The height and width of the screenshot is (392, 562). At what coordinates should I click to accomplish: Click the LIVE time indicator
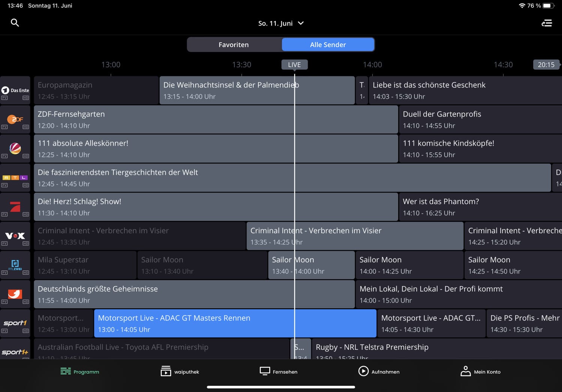(294, 65)
